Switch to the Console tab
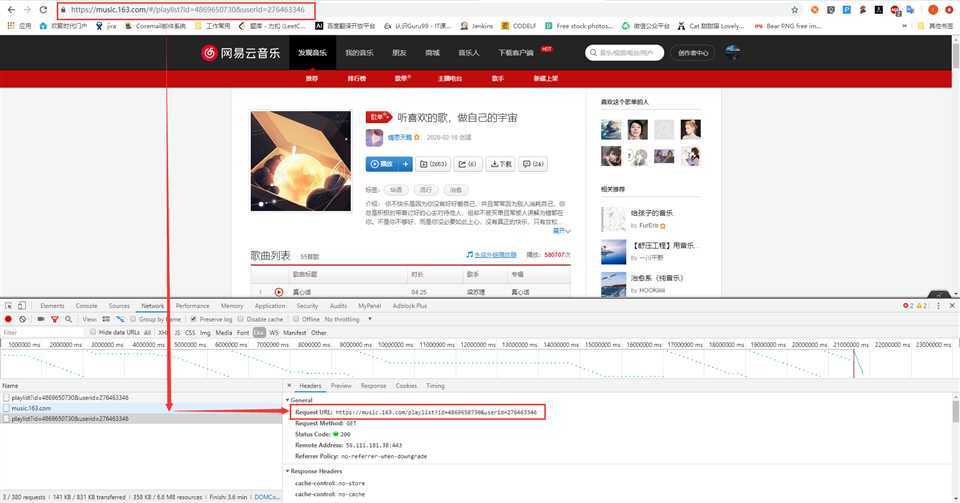The height and width of the screenshot is (503, 960). coord(86,305)
